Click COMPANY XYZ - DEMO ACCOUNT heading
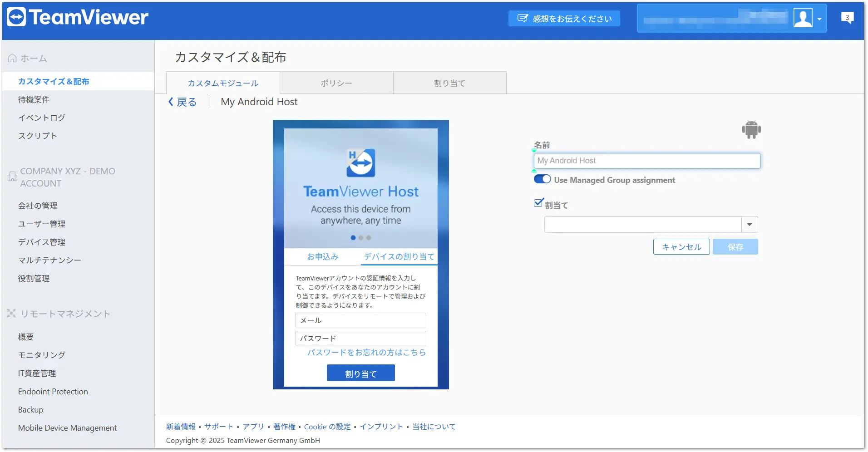The width and height of the screenshot is (868, 452). pos(68,177)
